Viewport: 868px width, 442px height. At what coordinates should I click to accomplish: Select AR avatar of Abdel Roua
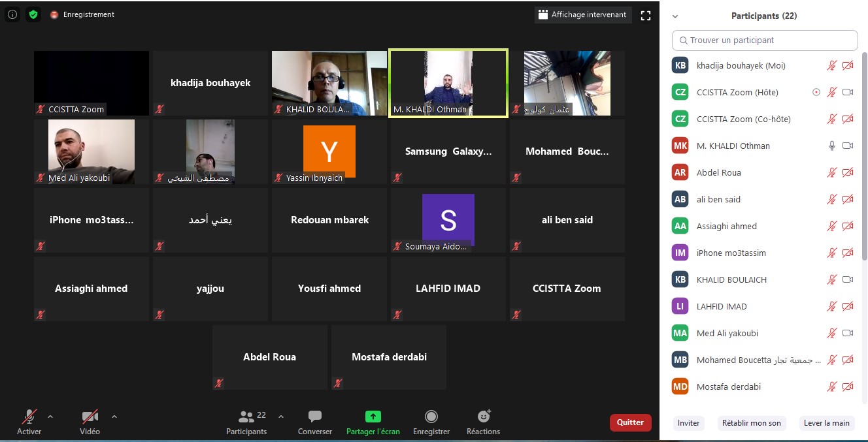coord(680,172)
